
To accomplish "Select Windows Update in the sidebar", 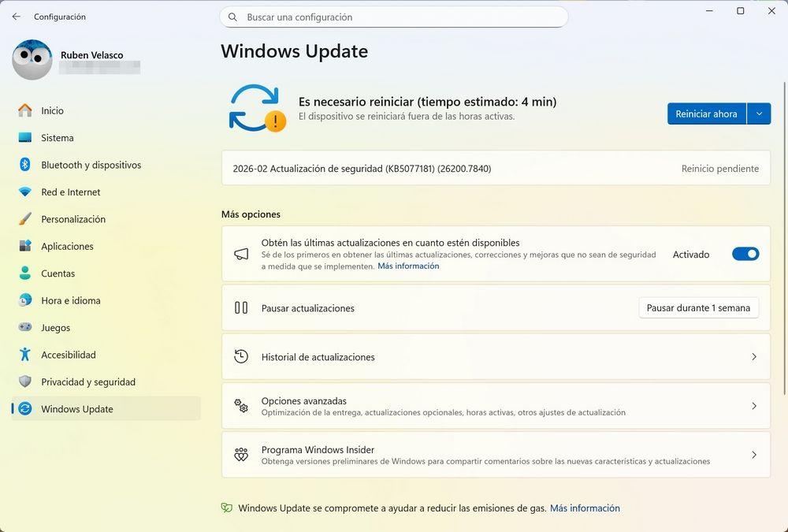I will (x=76, y=409).
